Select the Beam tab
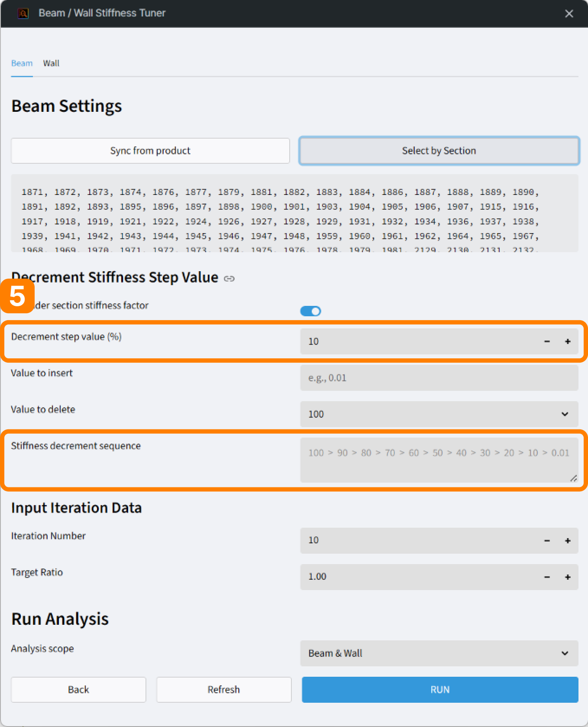The height and width of the screenshot is (727, 588). (22, 63)
